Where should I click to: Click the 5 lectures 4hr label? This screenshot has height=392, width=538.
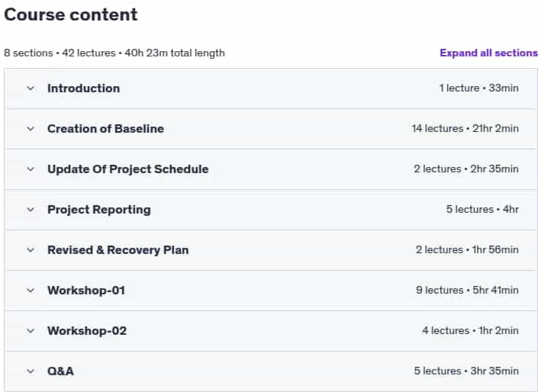(482, 209)
